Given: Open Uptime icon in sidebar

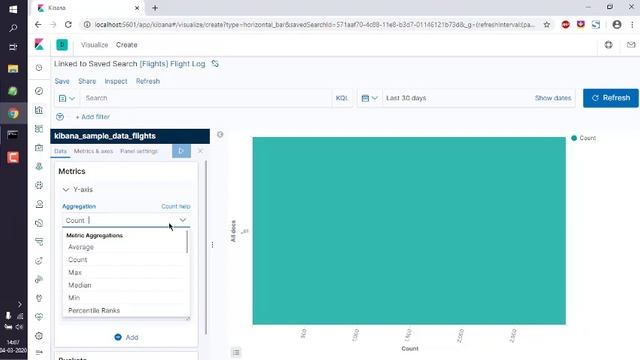Looking at the screenshot, I should pyautogui.click(x=39, y=260).
